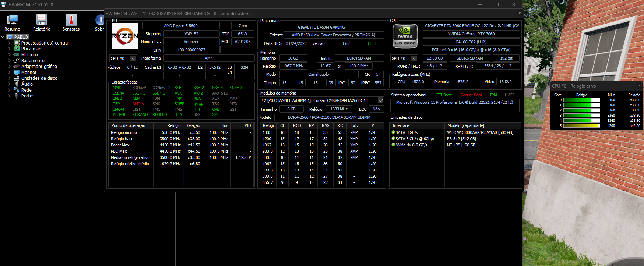
Task: Click the PCIe v4.0 x16 link field
Action: [x=471, y=50]
